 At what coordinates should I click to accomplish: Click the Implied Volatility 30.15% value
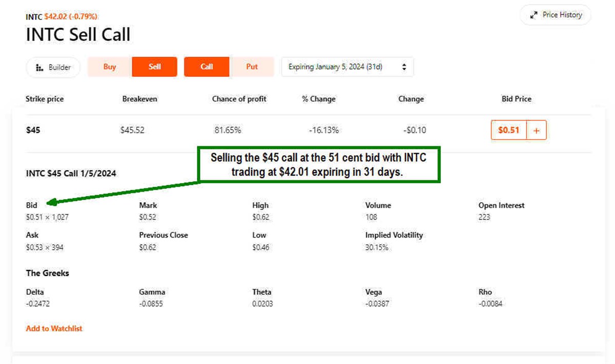[377, 248]
